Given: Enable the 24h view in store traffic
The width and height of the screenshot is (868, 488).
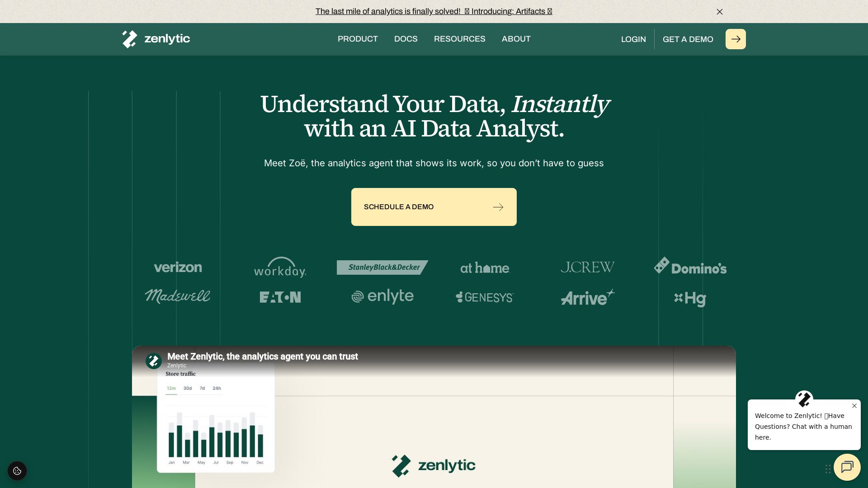Looking at the screenshot, I should click(x=217, y=388).
